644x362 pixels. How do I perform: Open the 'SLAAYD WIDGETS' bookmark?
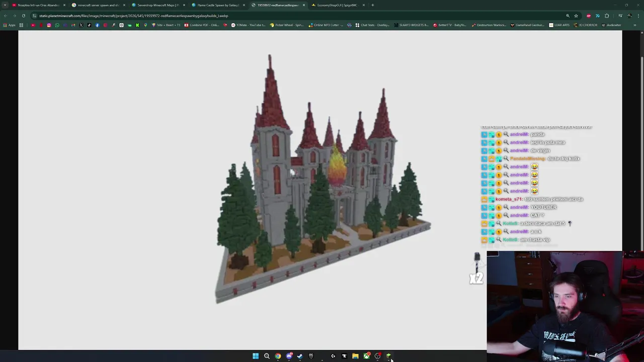pos(411,25)
